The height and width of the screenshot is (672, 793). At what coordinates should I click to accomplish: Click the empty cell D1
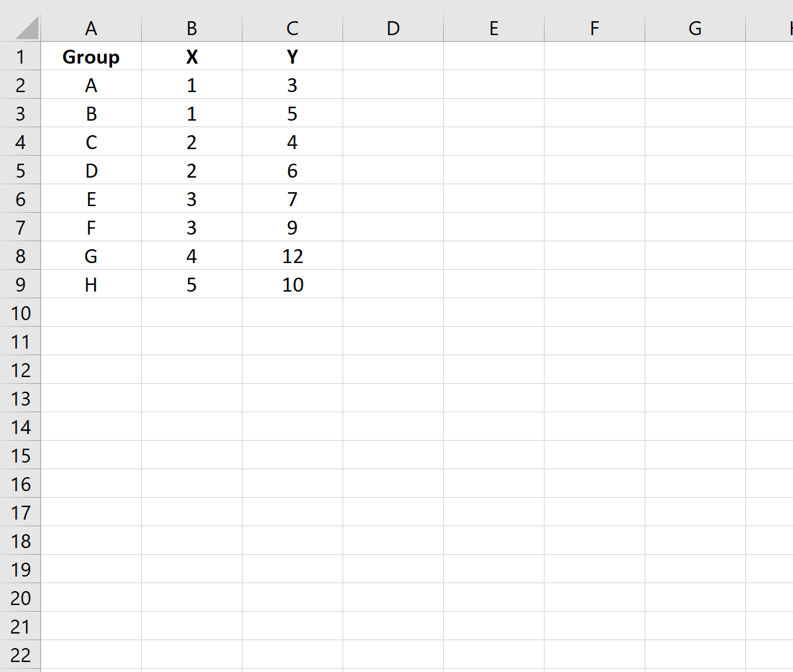tap(393, 56)
